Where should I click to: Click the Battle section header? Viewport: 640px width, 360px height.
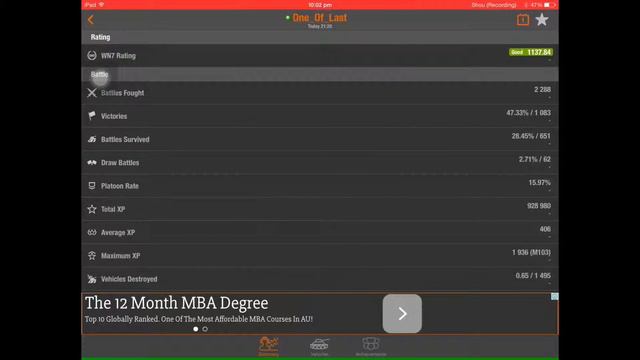coord(320,74)
